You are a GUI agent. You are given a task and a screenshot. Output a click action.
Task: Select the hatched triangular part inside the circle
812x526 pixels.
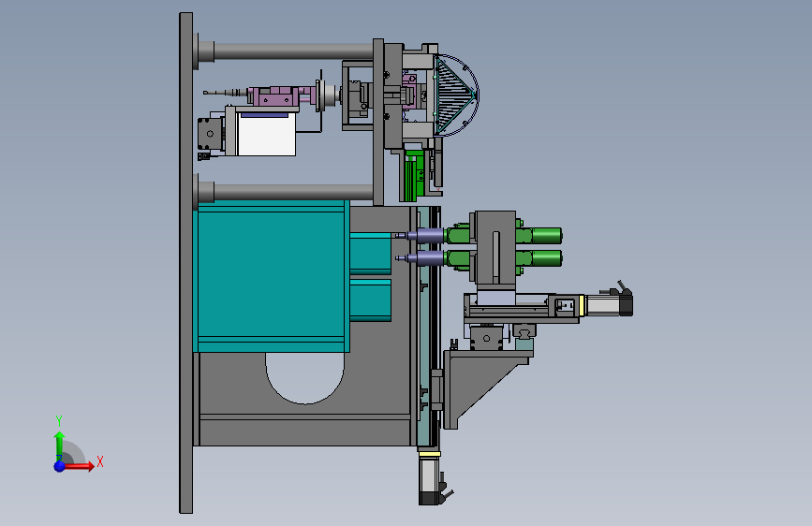click(x=453, y=95)
